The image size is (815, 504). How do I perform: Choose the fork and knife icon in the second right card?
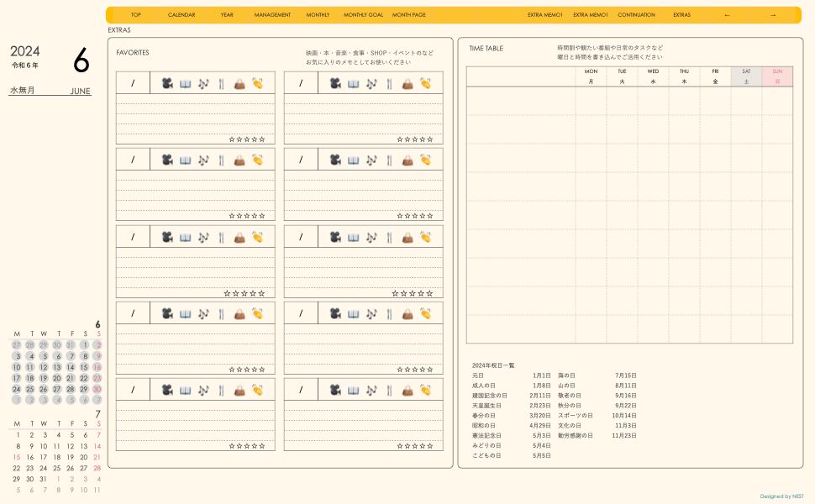[x=390, y=160]
